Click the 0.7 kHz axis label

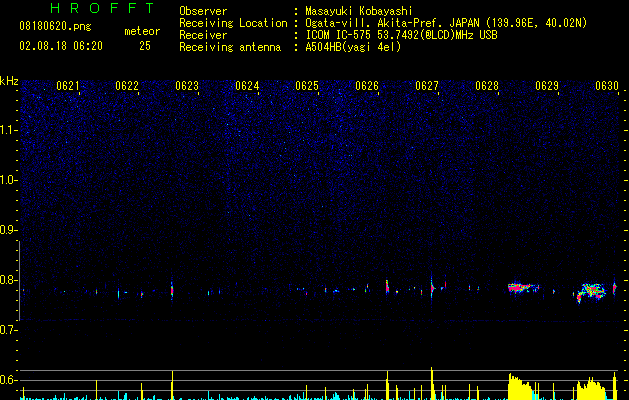pyautogui.click(x=9, y=330)
